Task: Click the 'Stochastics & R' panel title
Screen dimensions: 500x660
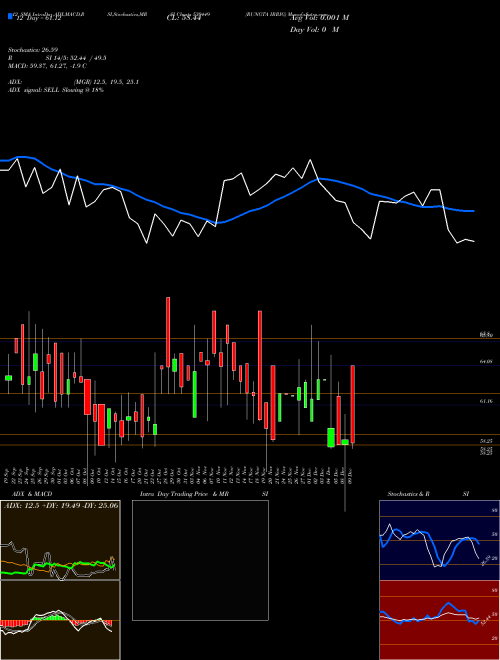Action: (409, 494)
